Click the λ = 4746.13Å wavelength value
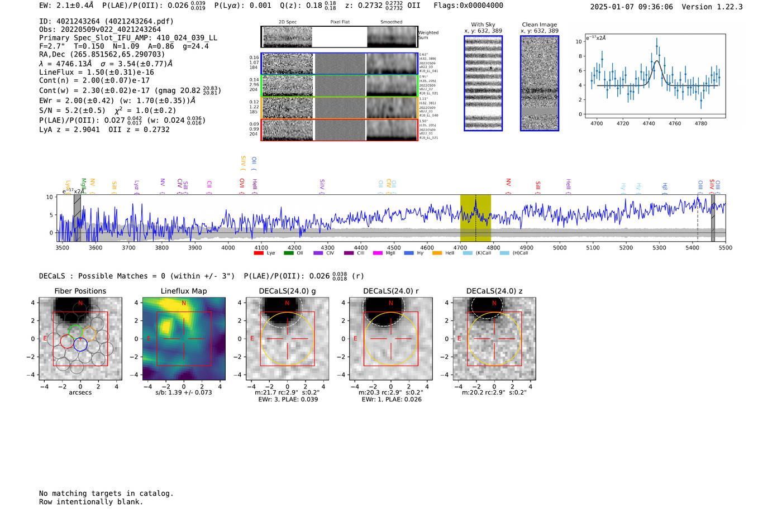Viewport: 782px width, 532px height. click(65, 64)
